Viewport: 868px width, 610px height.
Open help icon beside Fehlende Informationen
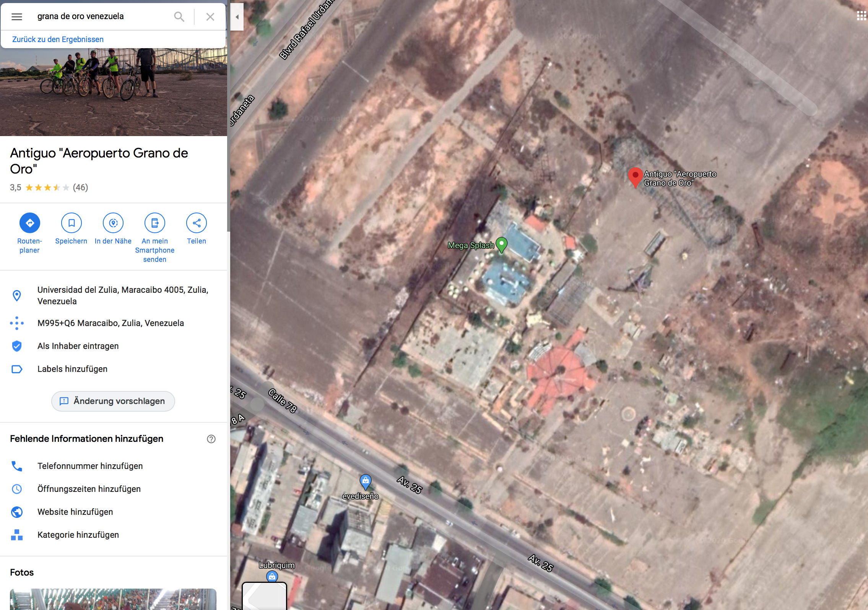[211, 439]
